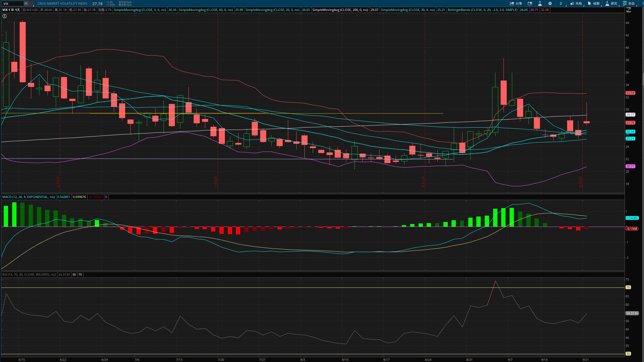Click the cursor arrow icon next to 绘图
The image size is (644, 362).
(x=589, y=3)
